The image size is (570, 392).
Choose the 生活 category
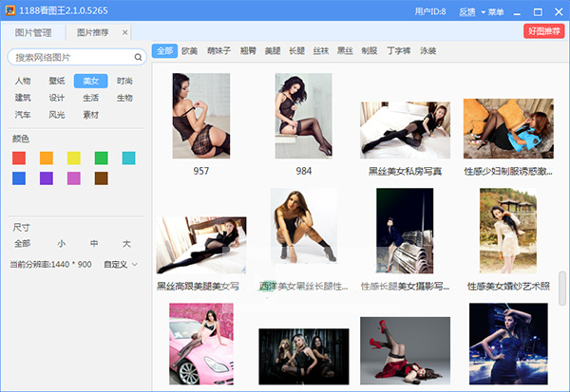tap(90, 98)
